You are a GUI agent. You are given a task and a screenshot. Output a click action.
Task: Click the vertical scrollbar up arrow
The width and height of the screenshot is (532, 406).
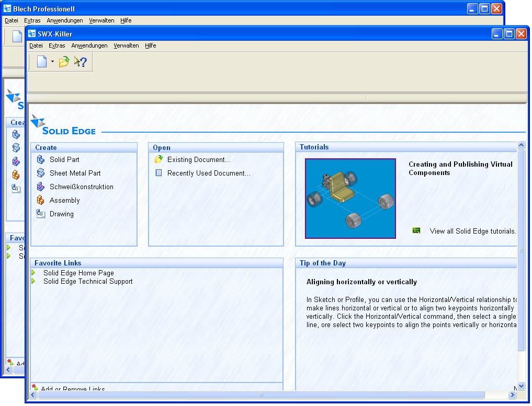click(x=522, y=145)
